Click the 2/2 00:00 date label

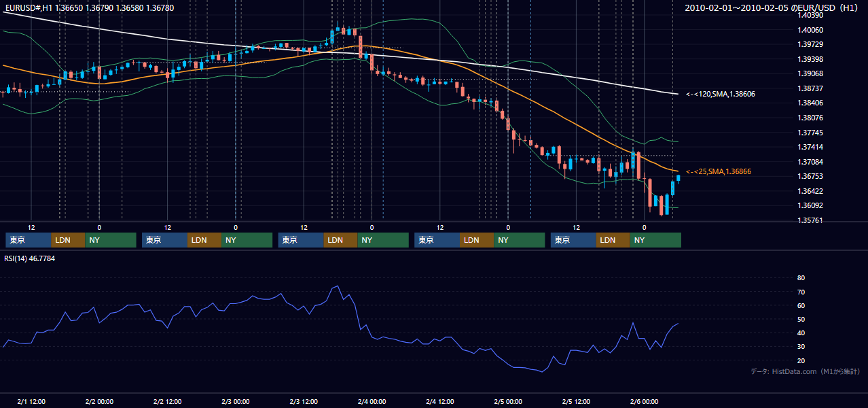[99, 401]
